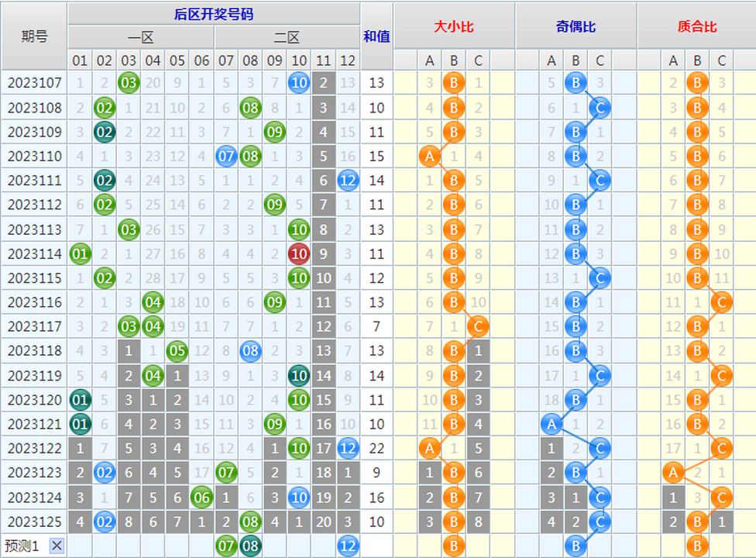This screenshot has width=756, height=558.
Task: Click 大小比 B ball in 预测1 row
Action: click(454, 546)
